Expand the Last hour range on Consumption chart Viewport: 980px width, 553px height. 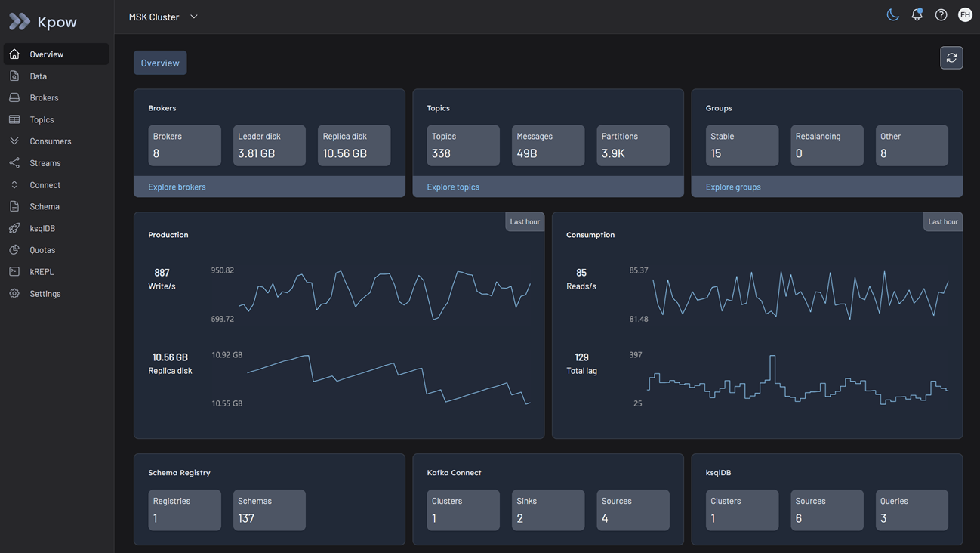coord(942,221)
